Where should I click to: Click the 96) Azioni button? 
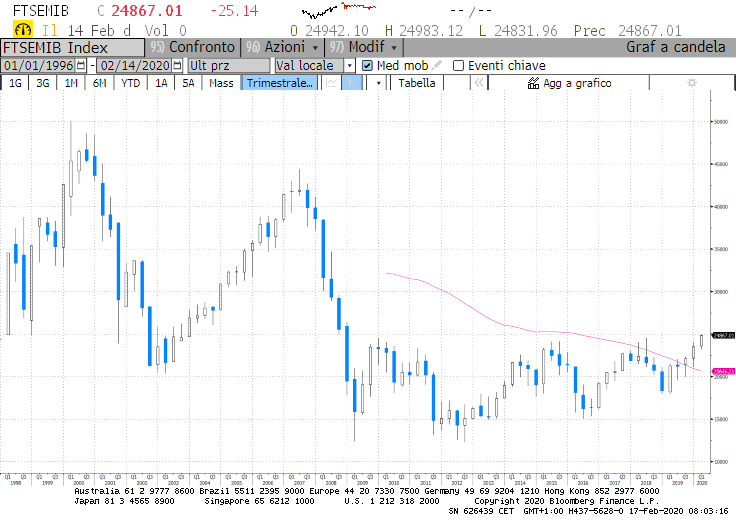pyautogui.click(x=282, y=47)
